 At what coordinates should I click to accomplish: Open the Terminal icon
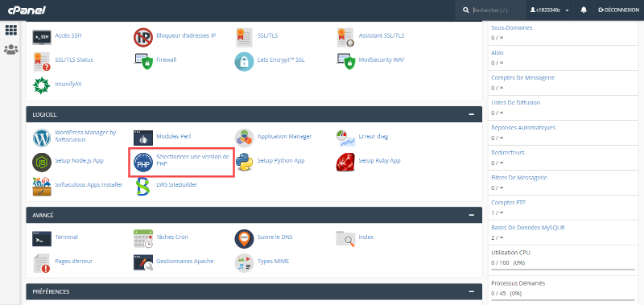[42, 238]
